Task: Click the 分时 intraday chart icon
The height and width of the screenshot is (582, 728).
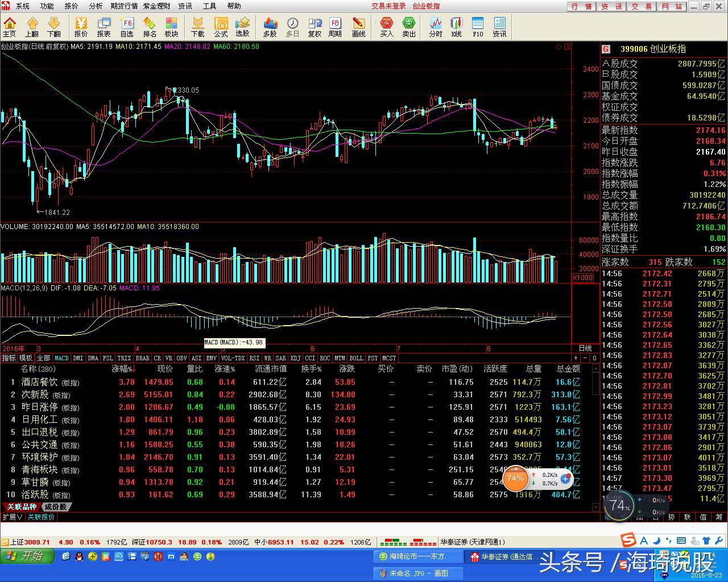Action: coord(436,27)
